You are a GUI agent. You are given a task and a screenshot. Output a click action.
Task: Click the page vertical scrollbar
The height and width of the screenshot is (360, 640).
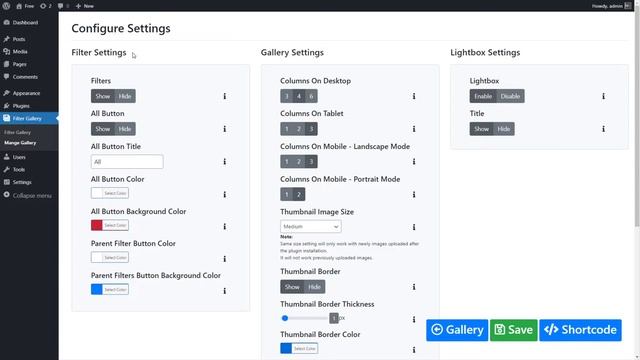pyautogui.click(x=637, y=118)
